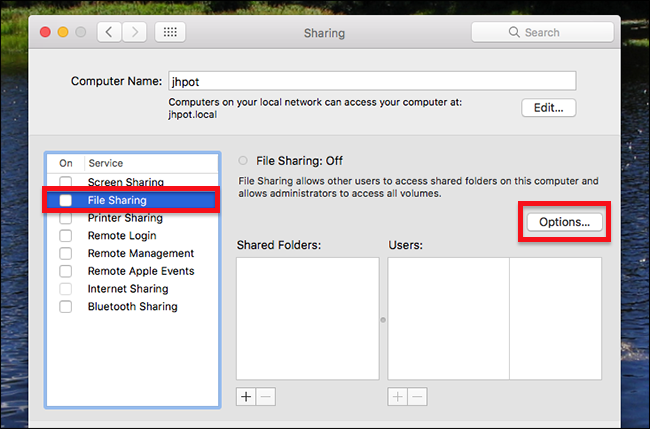650x429 pixels.
Task: Select the Remote Management service row
Action: 132,253
